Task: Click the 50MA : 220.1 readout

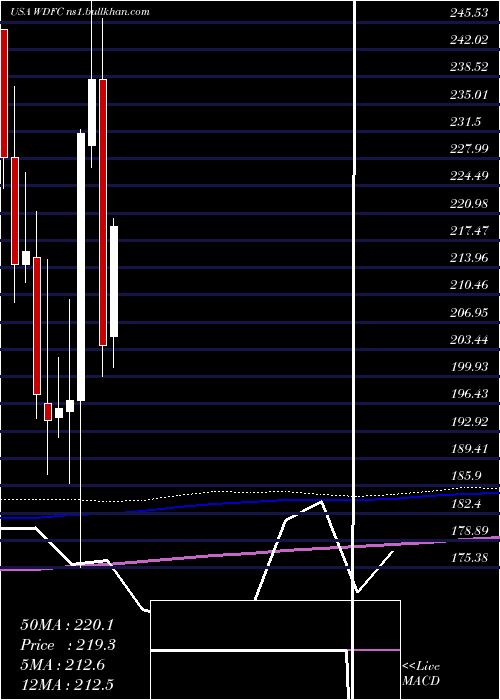Action: [68, 625]
